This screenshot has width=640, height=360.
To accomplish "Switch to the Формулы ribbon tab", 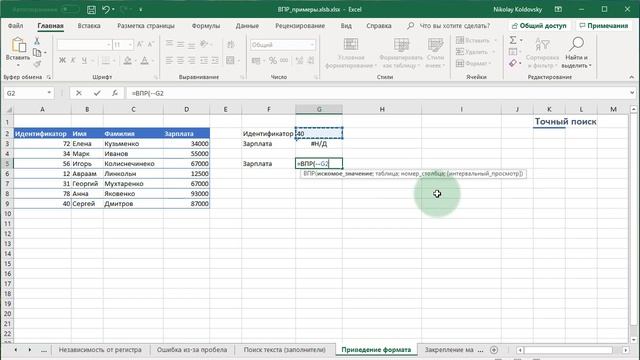I will click(206, 26).
